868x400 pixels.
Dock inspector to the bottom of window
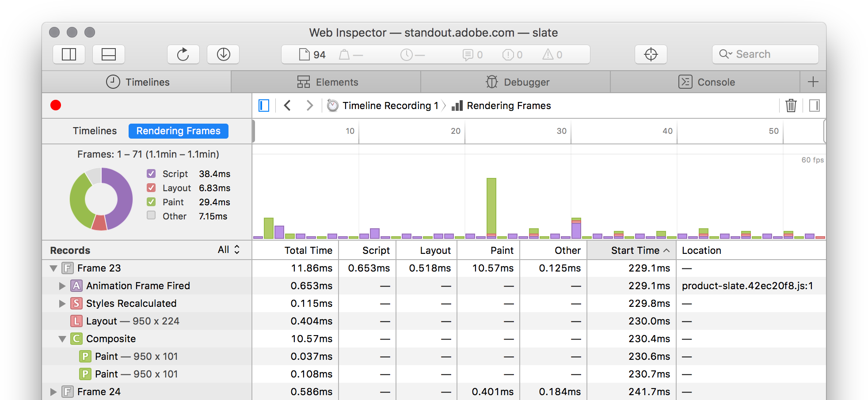109,54
